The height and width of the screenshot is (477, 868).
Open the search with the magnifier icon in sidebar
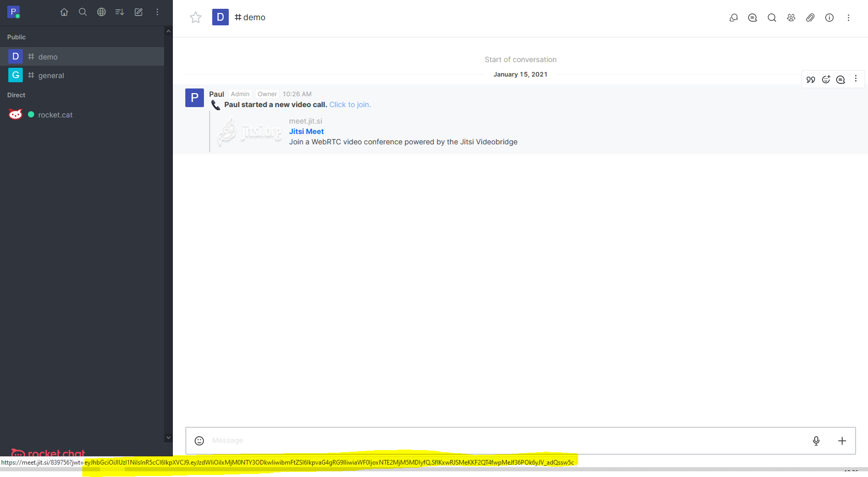click(82, 11)
